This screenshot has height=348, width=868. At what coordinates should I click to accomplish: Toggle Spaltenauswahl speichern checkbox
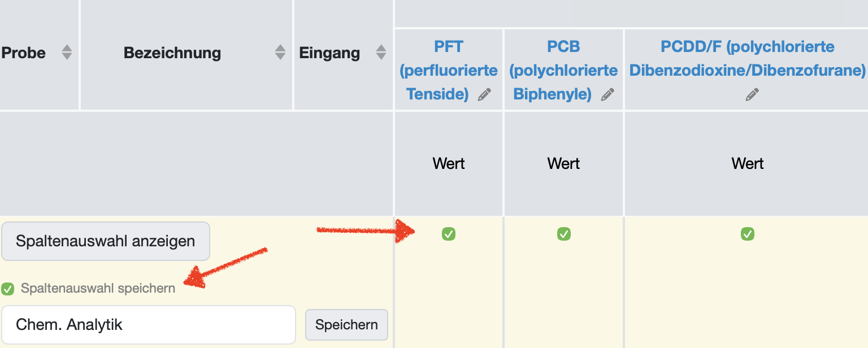pyautogui.click(x=7, y=289)
